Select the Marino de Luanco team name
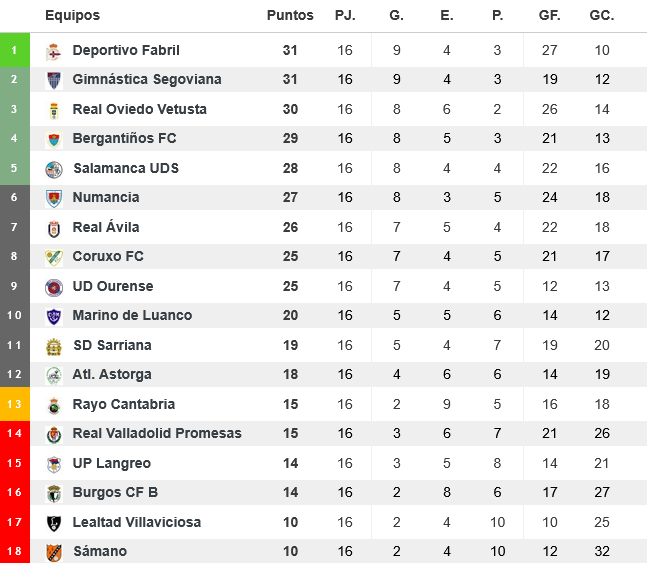 [132, 315]
